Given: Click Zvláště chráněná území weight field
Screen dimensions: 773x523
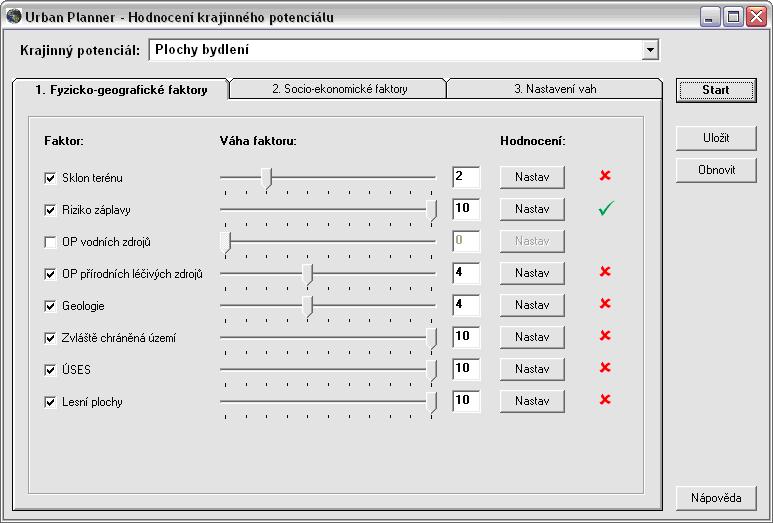Looking at the screenshot, I should pyautogui.click(x=466, y=337).
